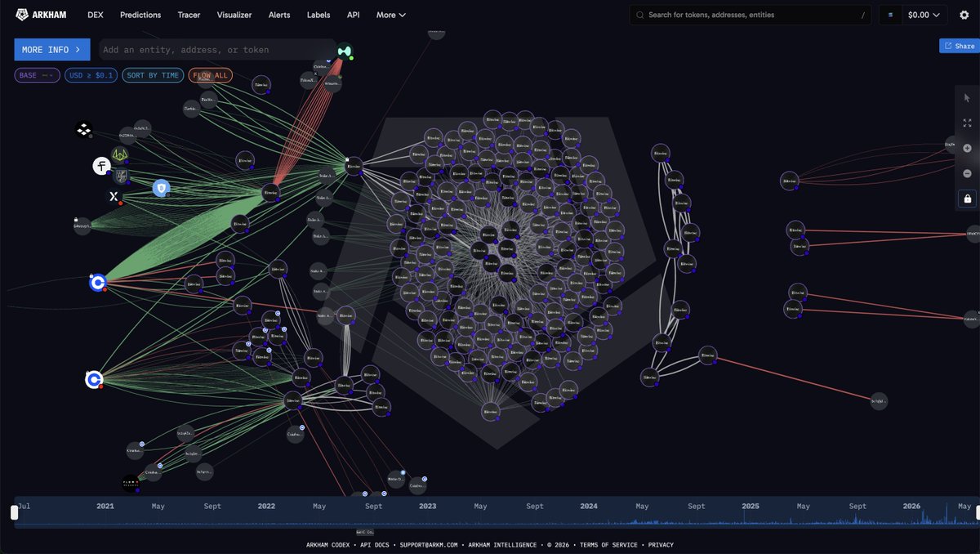Click the Ethereum balance icon in the header

pos(890,15)
